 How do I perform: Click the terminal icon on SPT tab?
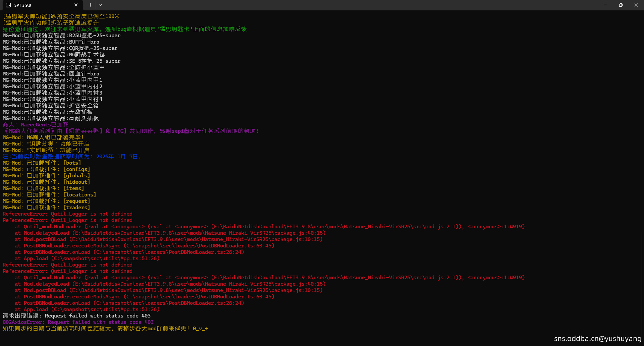pyautogui.click(x=8, y=5)
